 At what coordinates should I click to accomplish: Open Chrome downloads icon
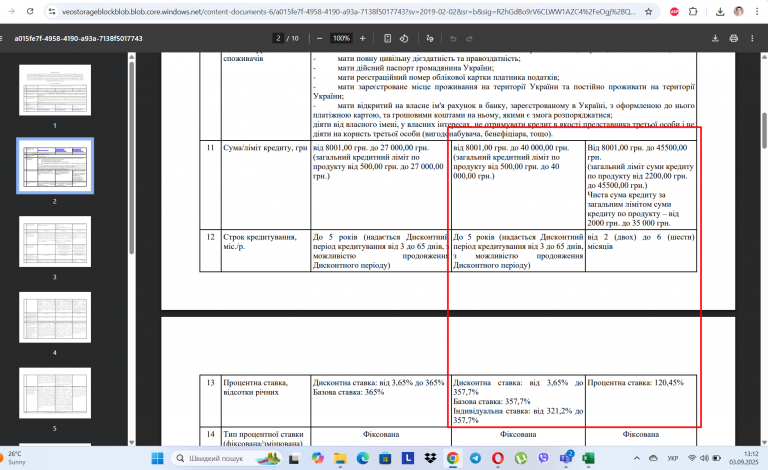[720, 11]
